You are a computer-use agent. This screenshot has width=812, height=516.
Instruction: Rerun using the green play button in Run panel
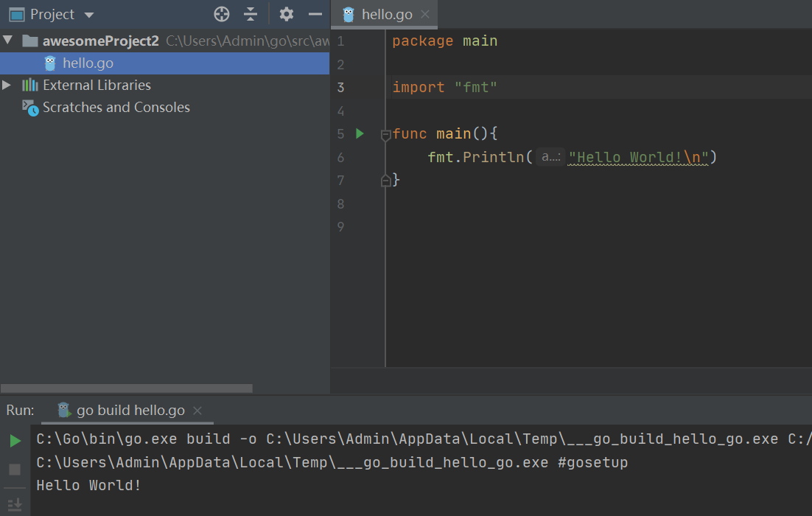pyautogui.click(x=15, y=440)
